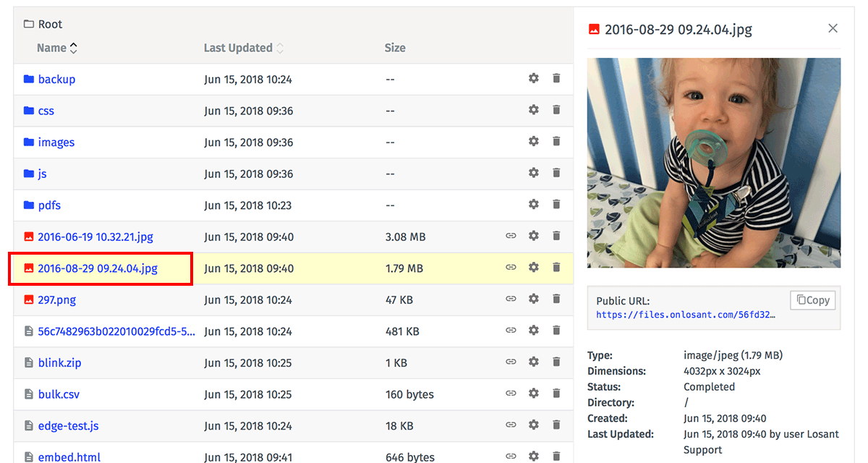The height and width of the screenshot is (463, 868).
Task: Open gear settings for 297.png
Action: tap(534, 299)
